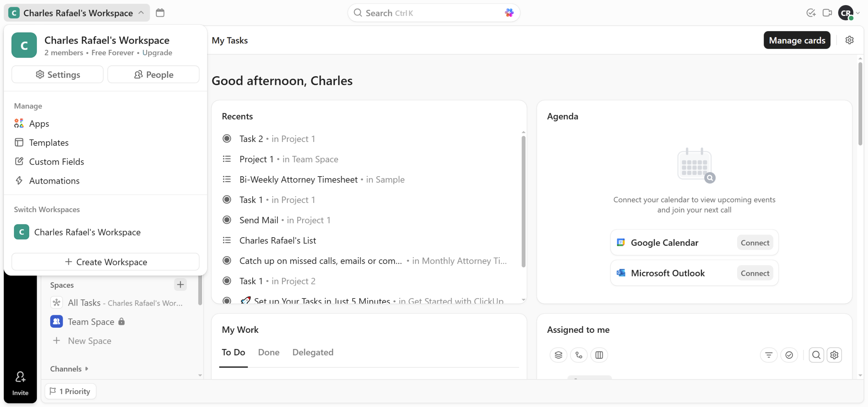The height and width of the screenshot is (407, 868).
Task: Expand the Channels section arrow
Action: [87, 368]
